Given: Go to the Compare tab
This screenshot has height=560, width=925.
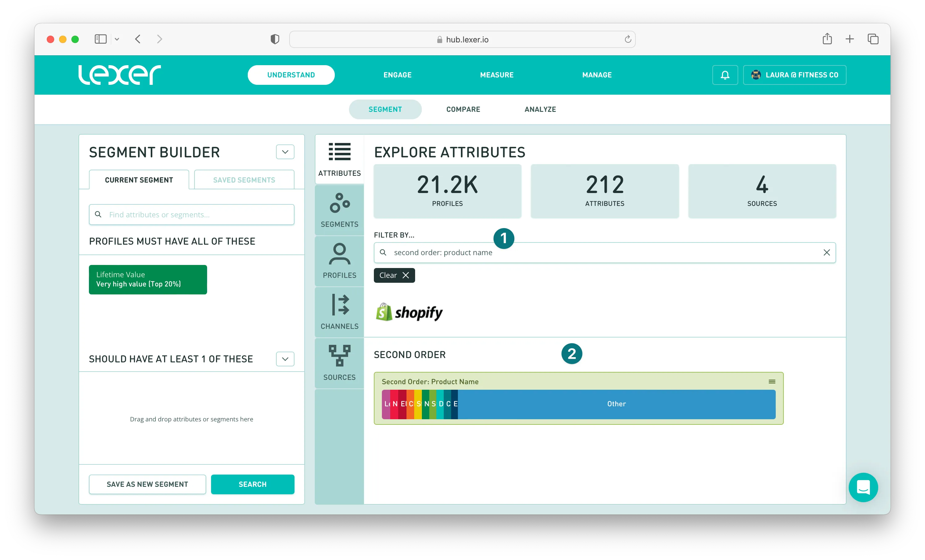Looking at the screenshot, I should [463, 109].
